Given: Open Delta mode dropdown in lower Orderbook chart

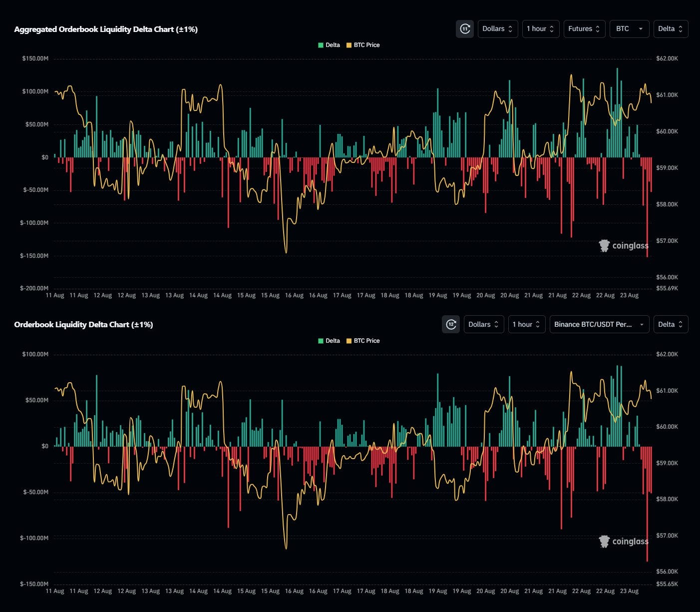Looking at the screenshot, I should coord(671,324).
